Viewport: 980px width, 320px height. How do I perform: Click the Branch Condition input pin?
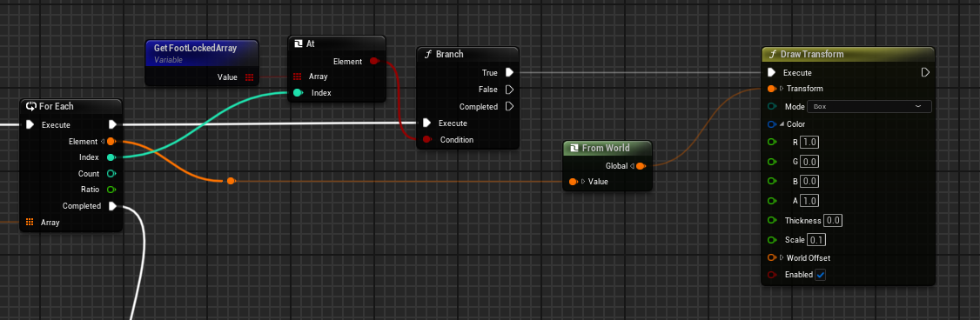coord(426,139)
